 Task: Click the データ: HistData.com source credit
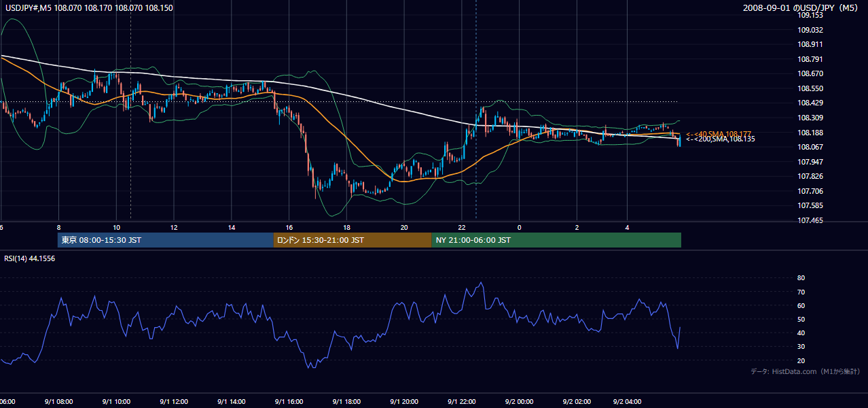(805, 371)
